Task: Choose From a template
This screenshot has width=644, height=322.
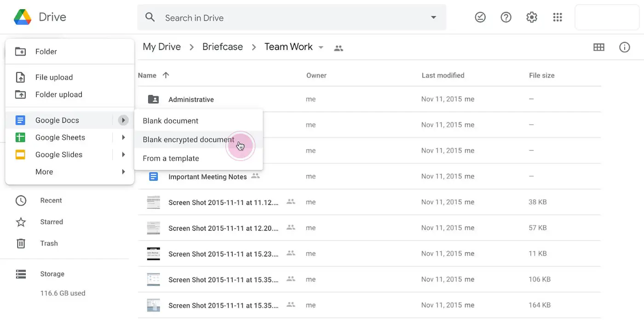Action: point(198,158)
